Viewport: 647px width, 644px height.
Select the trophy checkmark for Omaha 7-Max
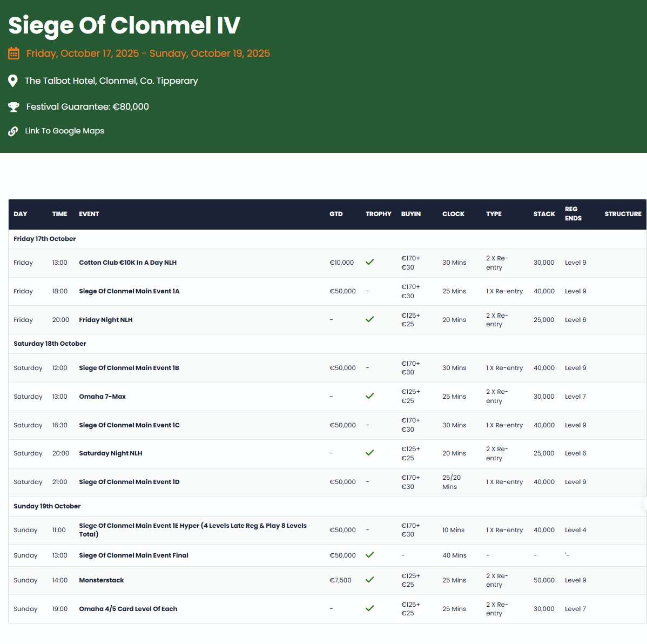[x=369, y=396]
